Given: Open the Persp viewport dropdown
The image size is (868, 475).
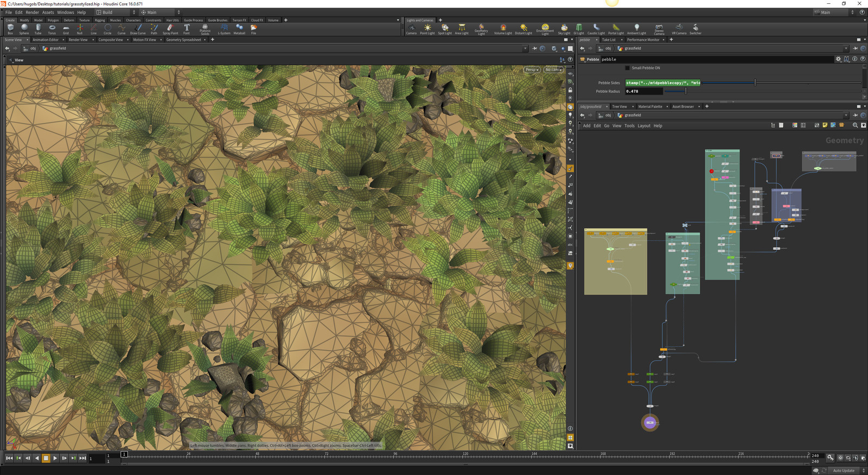Looking at the screenshot, I should (532, 69).
